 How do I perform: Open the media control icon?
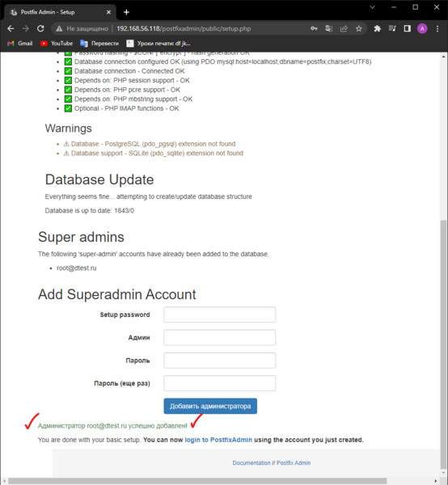click(x=392, y=28)
